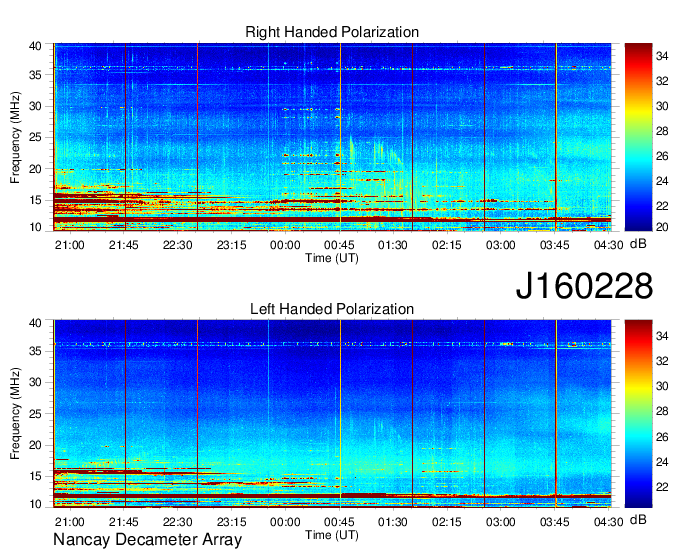The image size is (680, 552).
Task: Click the 03:45 time tick of Right Handed plot
Action: (555, 245)
